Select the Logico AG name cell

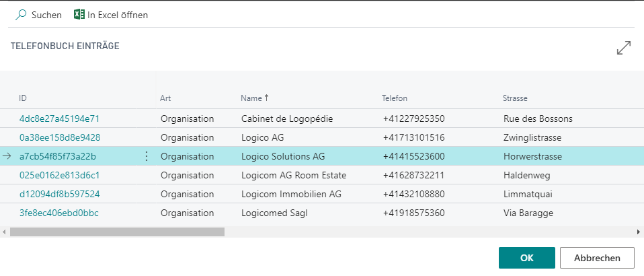pyautogui.click(x=262, y=137)
